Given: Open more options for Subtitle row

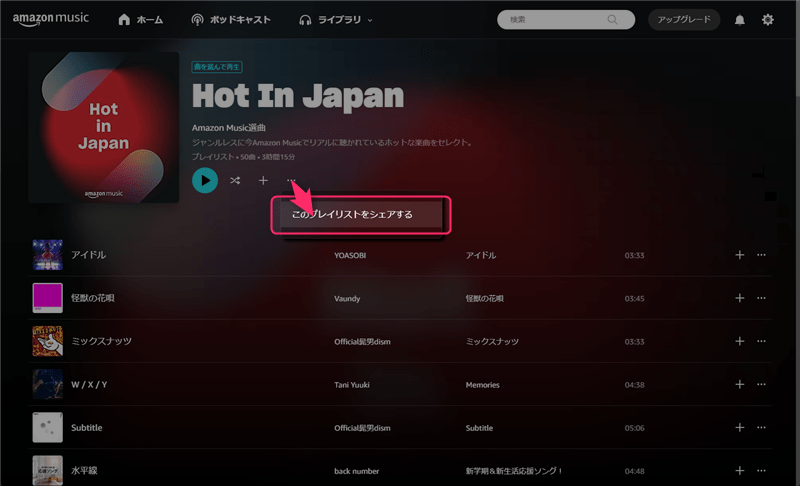Looking at the screenshot, I should 761,427.
